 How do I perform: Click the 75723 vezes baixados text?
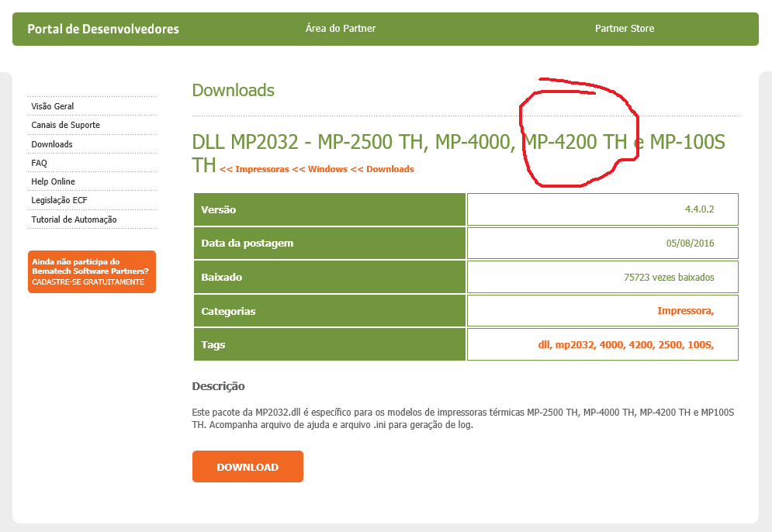point(669,277)
